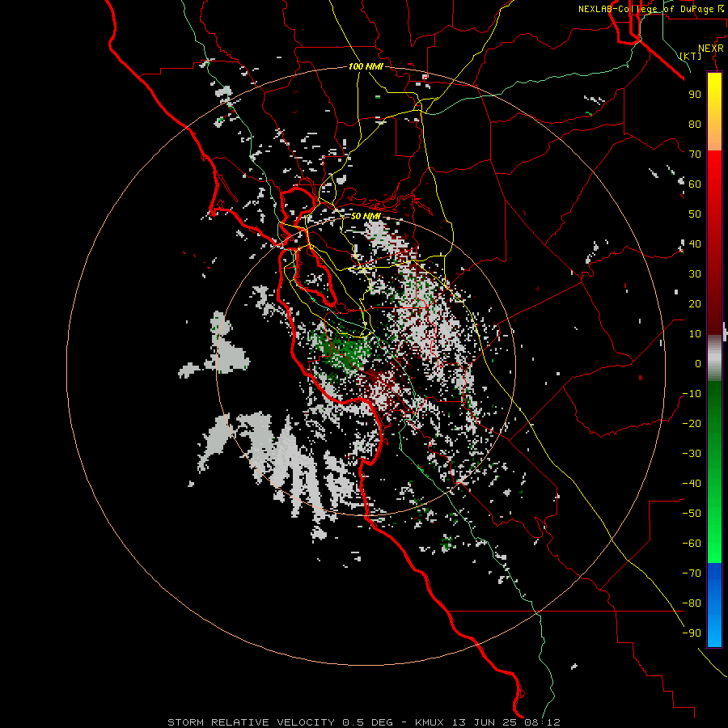Click the -80 value on the velocity scale
Viewport: 728px width, 728px height.
[x=692, y=603]
